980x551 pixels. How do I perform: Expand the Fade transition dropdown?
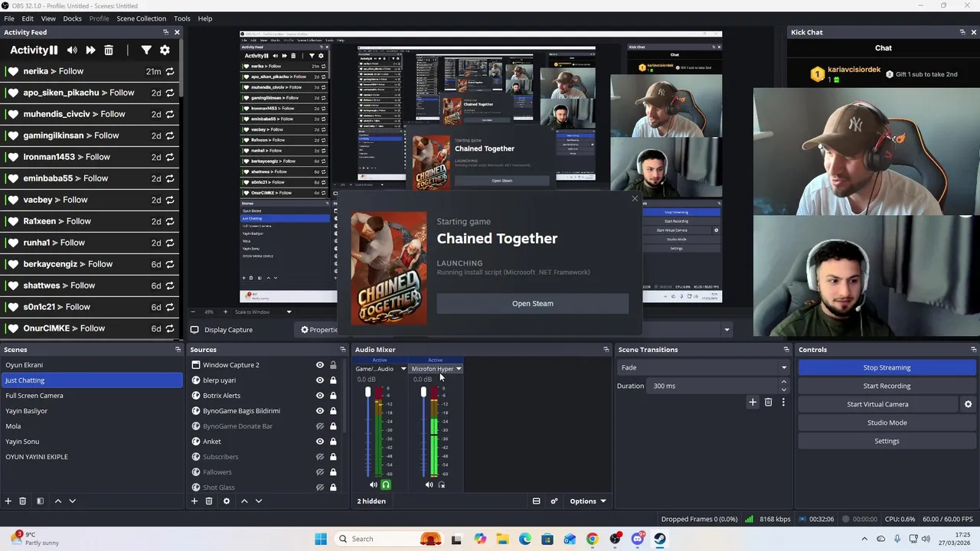(x=783, y=367)
